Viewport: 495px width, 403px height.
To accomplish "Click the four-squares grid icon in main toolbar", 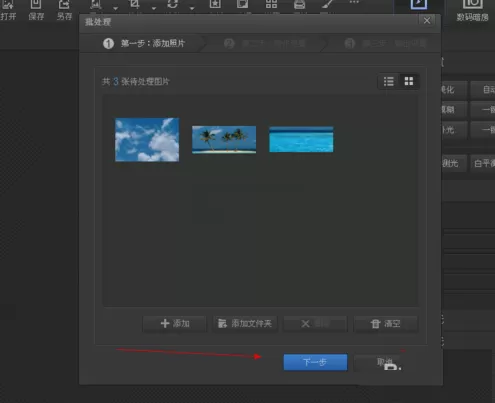I will coord(271,4).
